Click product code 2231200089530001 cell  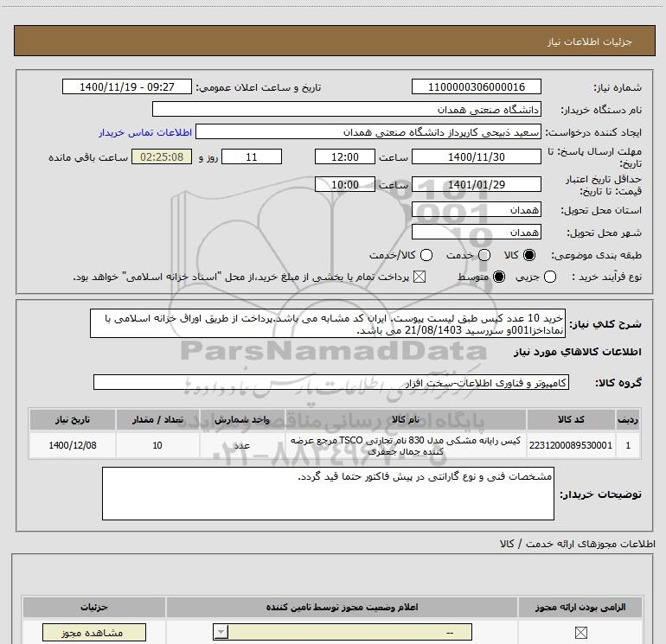(571, 445)
